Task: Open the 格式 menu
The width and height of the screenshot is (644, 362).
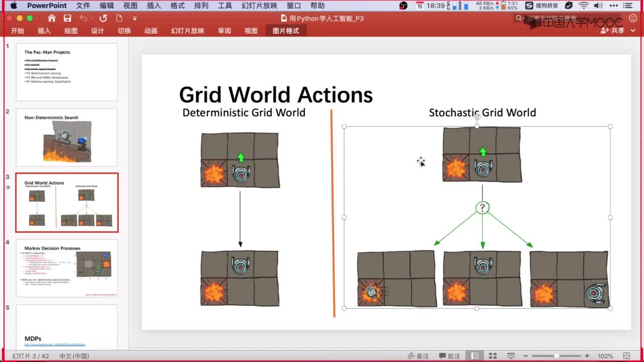Action: coord(178,6)
